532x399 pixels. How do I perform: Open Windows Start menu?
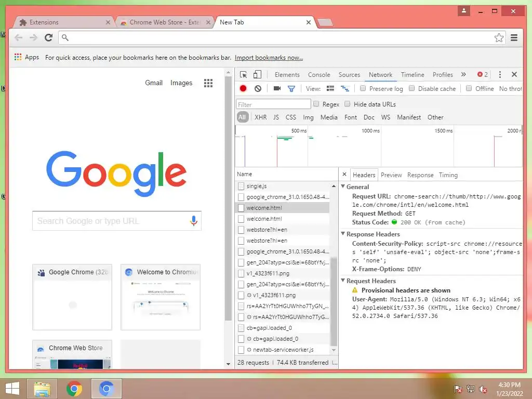[x=12, y=389]
